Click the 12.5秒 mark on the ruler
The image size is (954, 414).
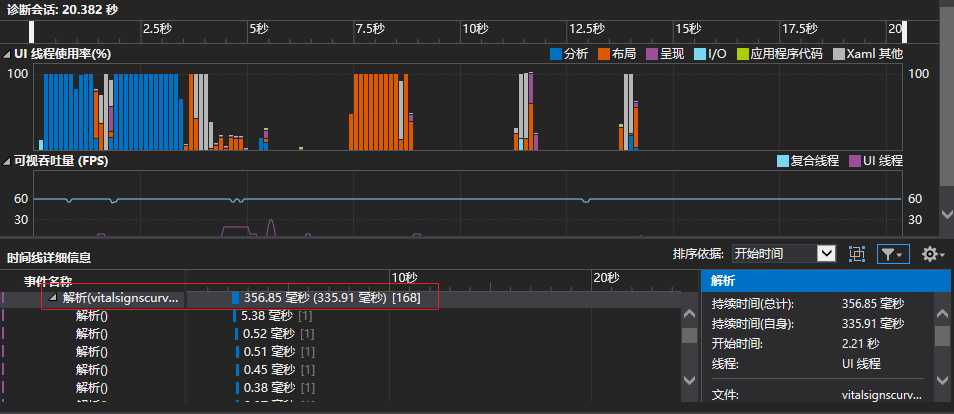coord(587,29)
